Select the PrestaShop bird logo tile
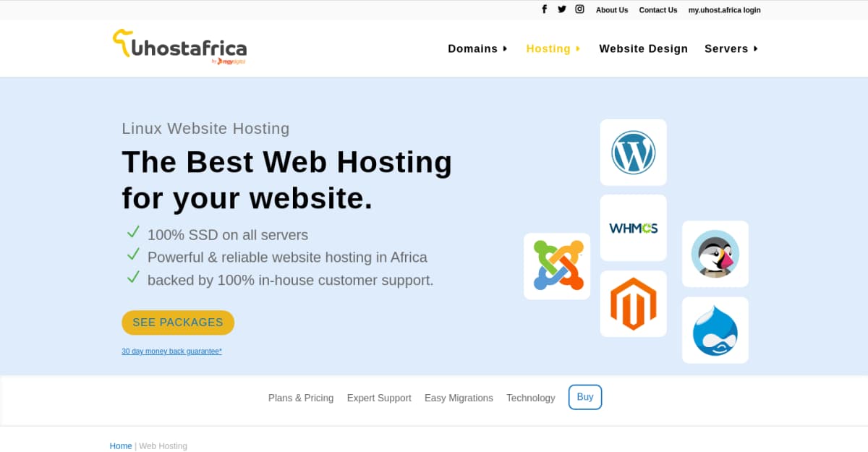 click(715, 254)
